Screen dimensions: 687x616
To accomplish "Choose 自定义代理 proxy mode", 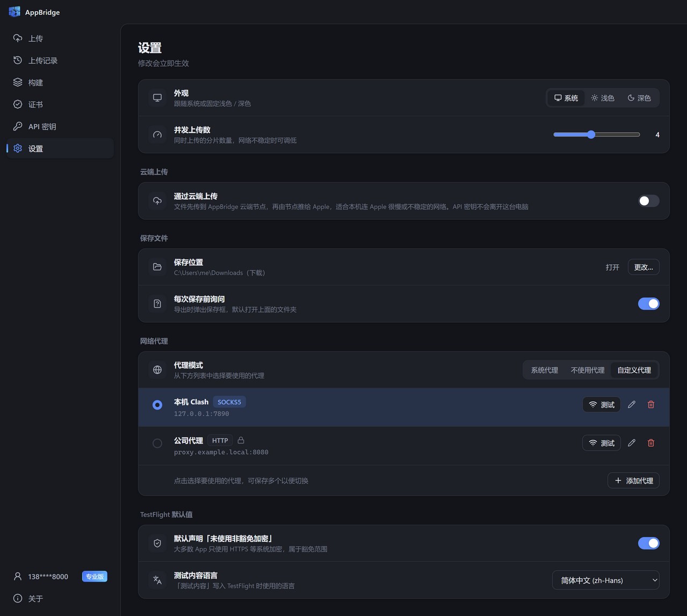I will (634, 370).
